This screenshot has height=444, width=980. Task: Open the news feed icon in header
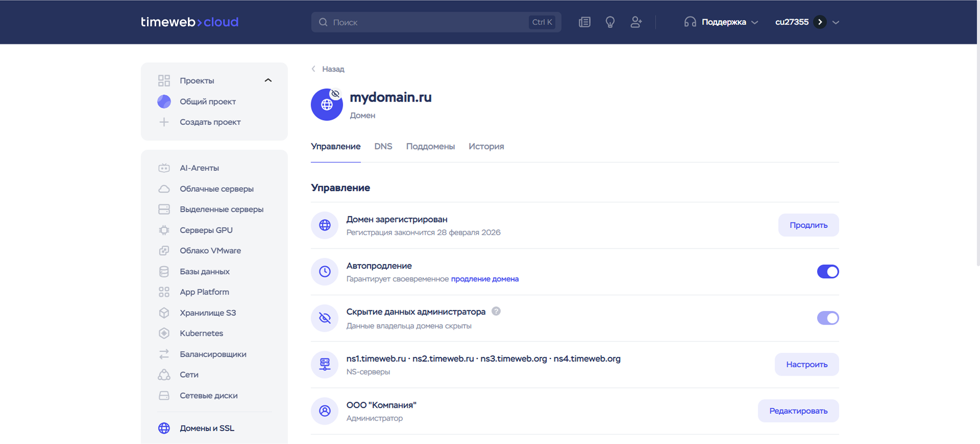click(584, 22)
